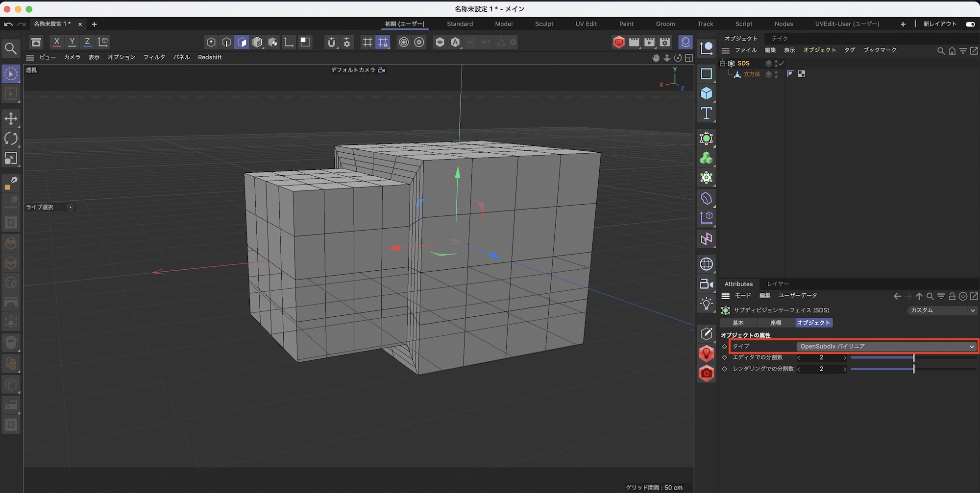
Task: Switch to the Sculpt layout tab
Action: tap(544, 24)
